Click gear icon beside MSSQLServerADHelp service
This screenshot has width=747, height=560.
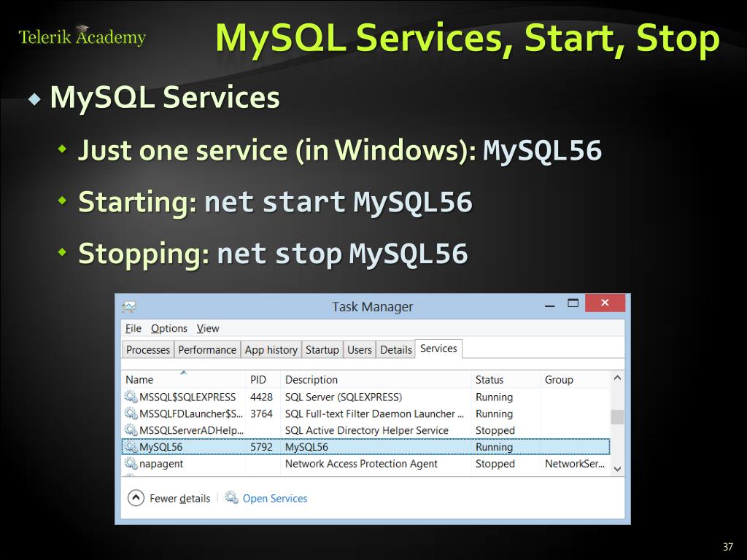[131, 430]
